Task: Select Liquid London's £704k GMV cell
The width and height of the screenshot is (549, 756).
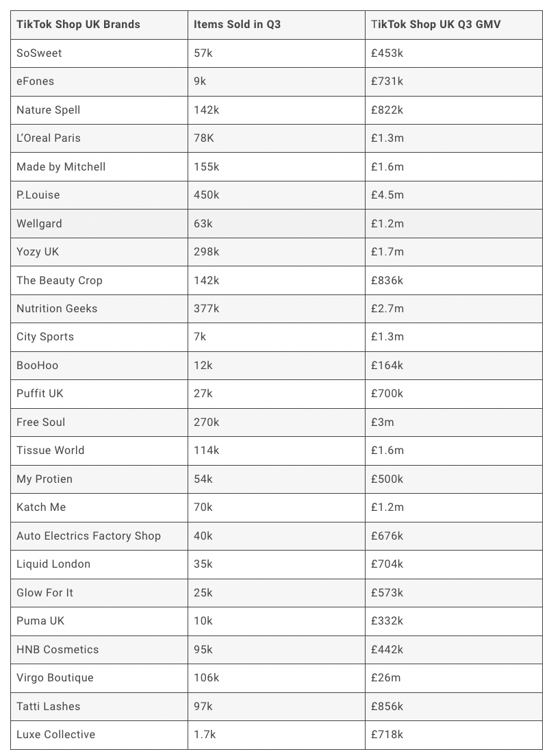Action: click(387, 564)
